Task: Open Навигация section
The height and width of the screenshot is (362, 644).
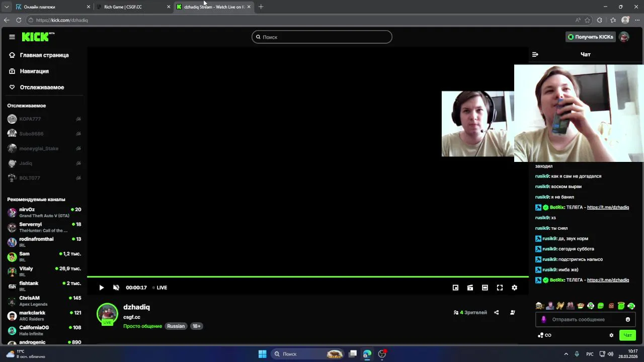Action: click(29, 71)
